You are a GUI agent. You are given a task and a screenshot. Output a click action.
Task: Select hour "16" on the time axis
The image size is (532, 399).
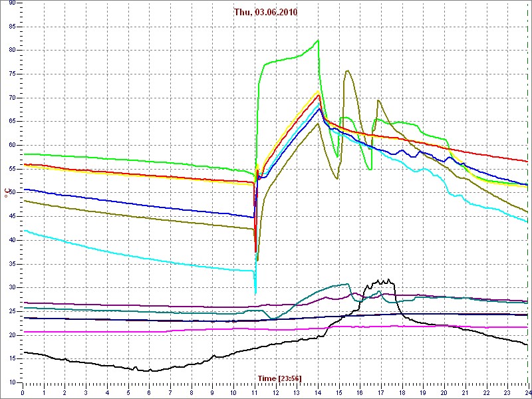359,393
